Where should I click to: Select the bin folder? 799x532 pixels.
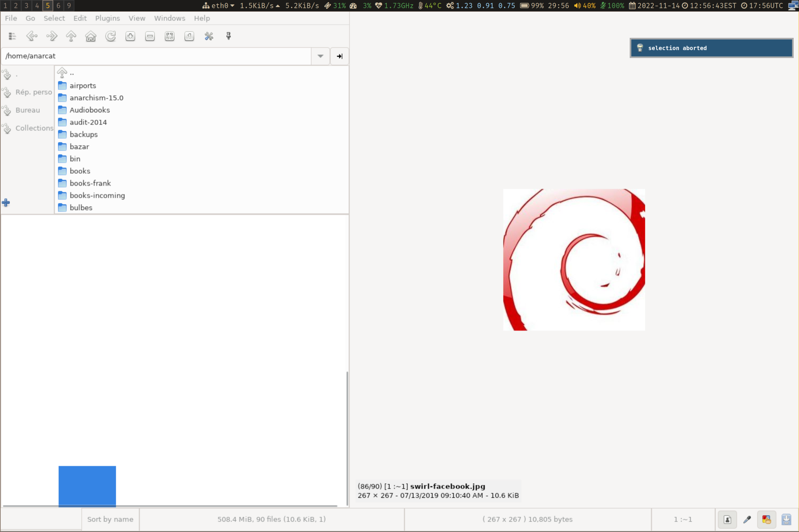pos(202,159)
